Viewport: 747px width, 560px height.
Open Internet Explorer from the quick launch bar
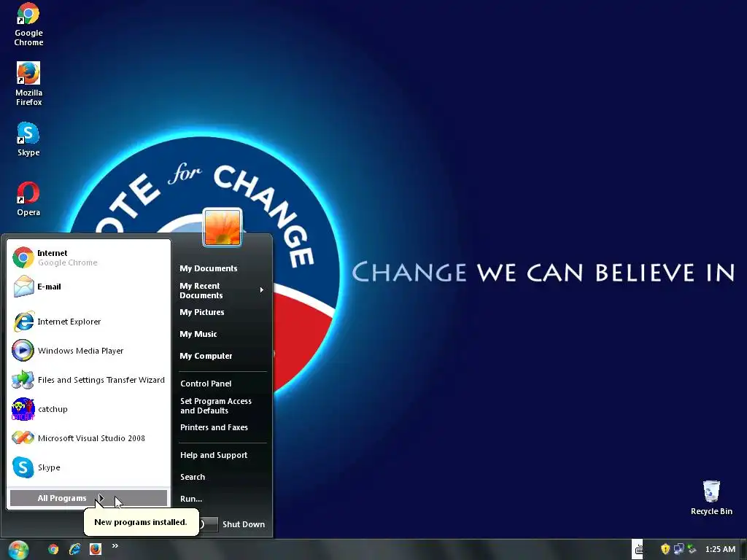click(x=75, y=550)
